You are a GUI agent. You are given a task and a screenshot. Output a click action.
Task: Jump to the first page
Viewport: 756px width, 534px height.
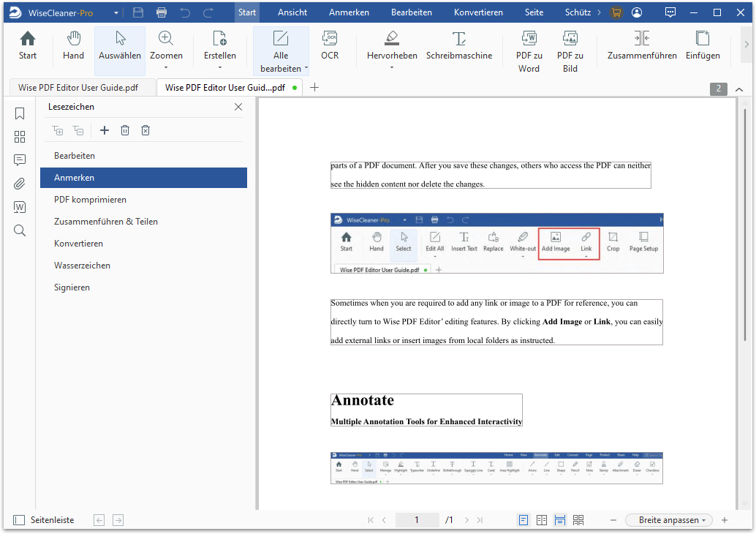point(371,520)
